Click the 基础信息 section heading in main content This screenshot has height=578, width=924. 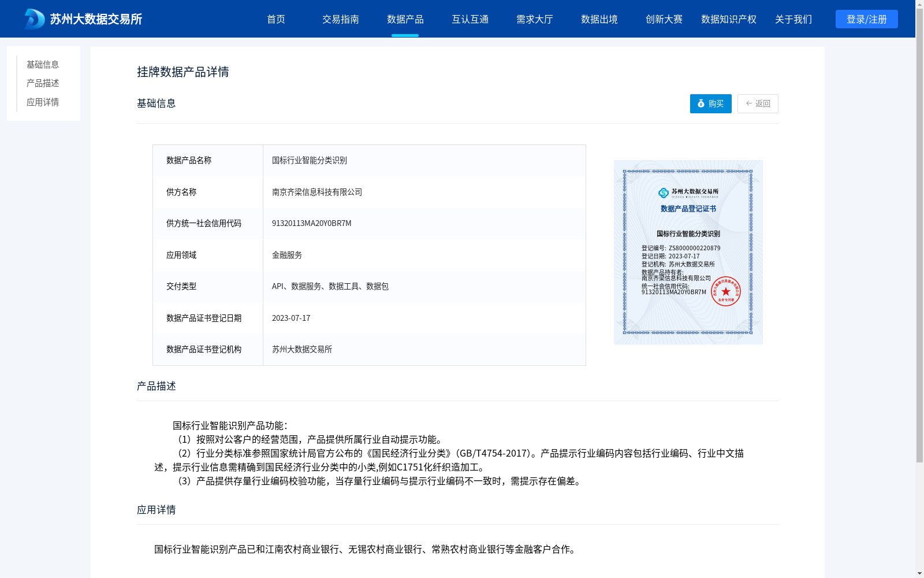click(x=157, y=103)
